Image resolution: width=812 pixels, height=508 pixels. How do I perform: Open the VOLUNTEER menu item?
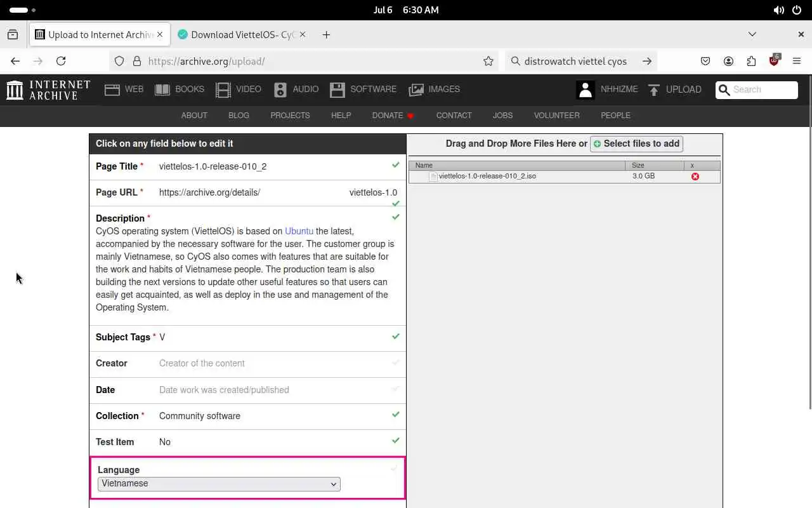[x=556, y=116]
